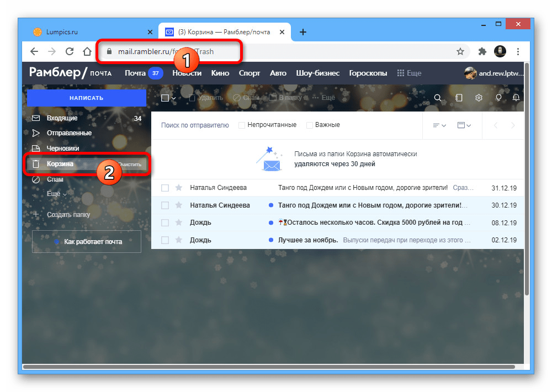Select the checkbox on Дождь email row
Screen dimensions: 552x392
[x=164, y=222]
